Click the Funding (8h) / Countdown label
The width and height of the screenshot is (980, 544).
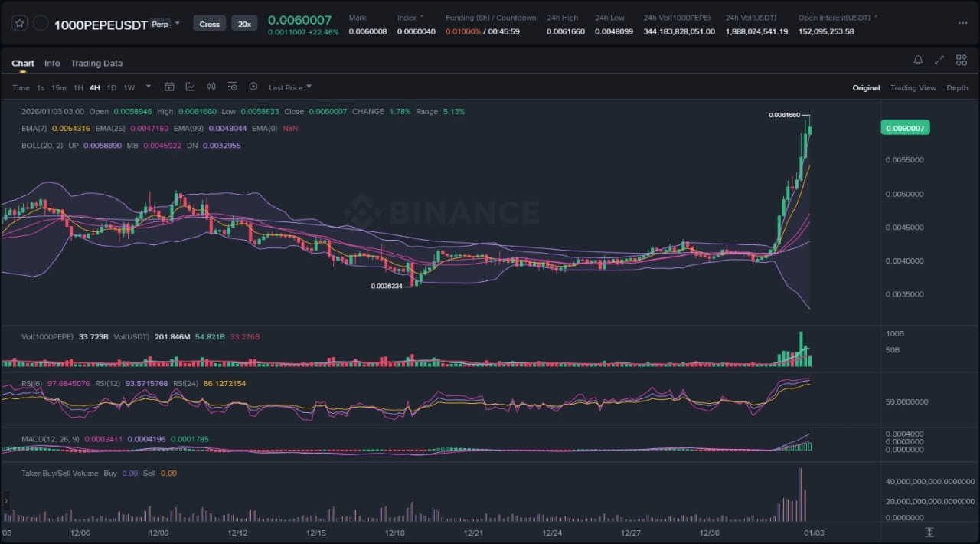click(x=491, y=18)
